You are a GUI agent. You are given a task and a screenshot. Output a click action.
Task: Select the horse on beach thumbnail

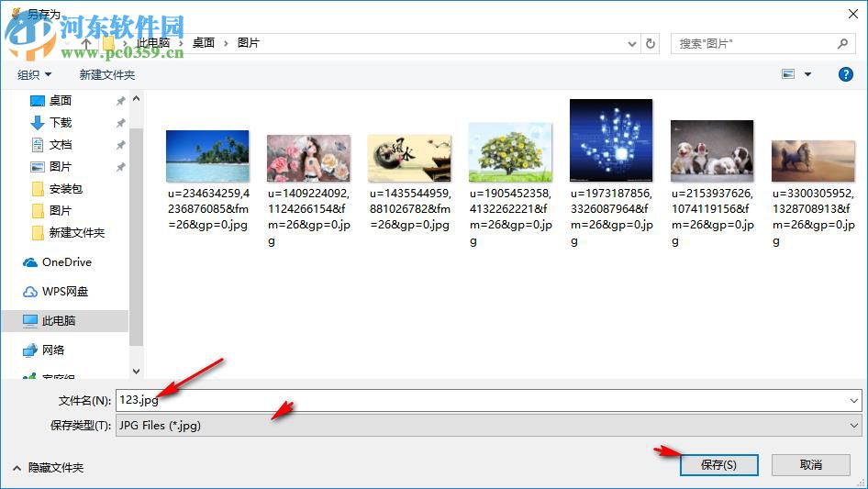pyautogui.click(x=813, y=161)
